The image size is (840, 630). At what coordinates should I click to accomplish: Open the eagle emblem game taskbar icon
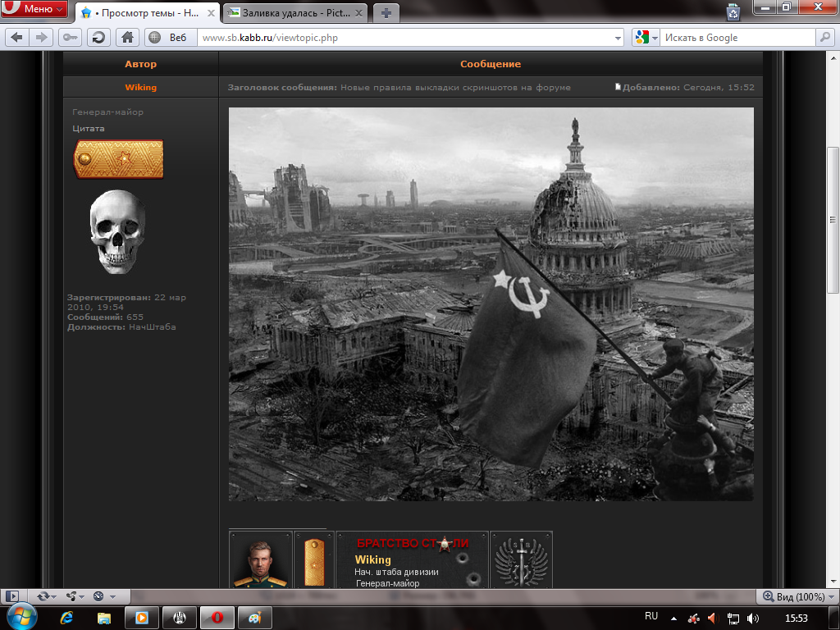pyautogui.click(x=180, y=618)
